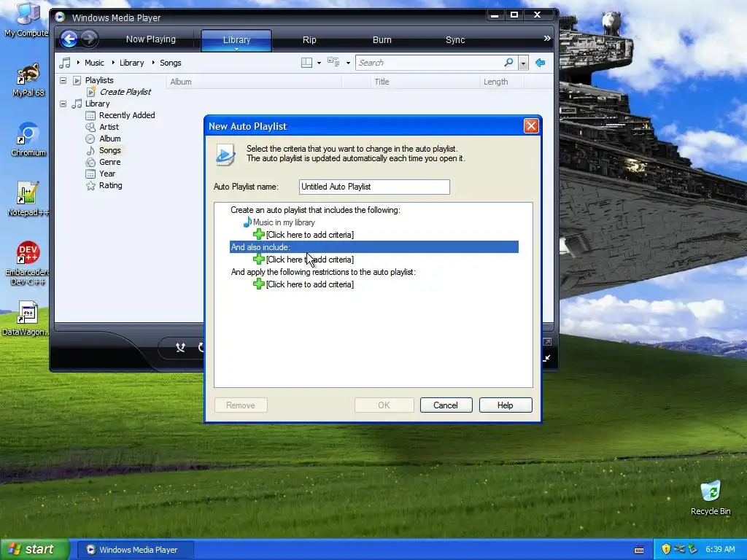This screenshot has width=747, height=560.
Task: Click the Auto Playlist name field
Action: [x=374, y=187]
